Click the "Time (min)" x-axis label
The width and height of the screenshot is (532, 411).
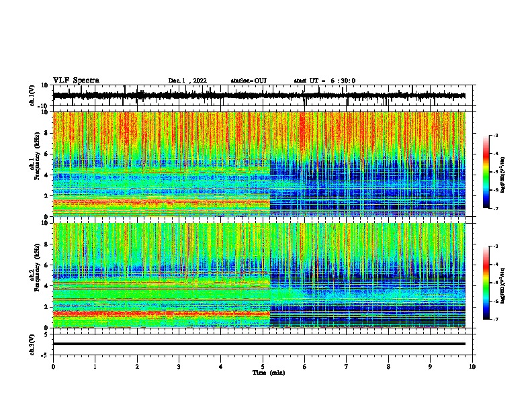coord(269,373)
